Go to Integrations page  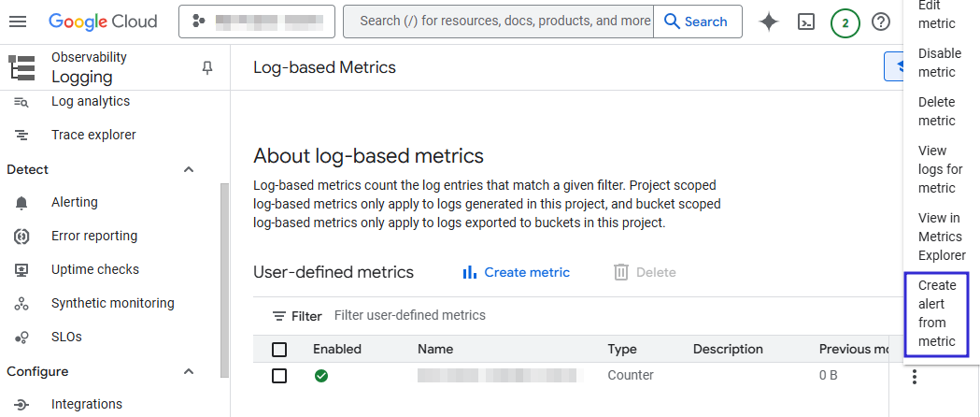[87, 405]
